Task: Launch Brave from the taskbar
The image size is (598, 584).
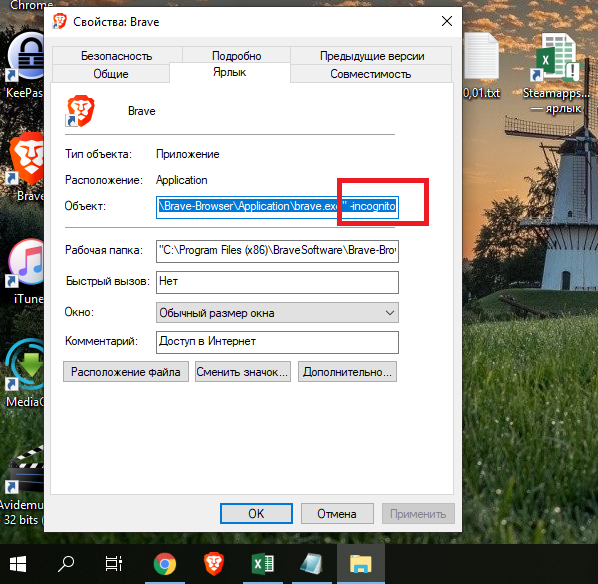Action: [214, 564]
